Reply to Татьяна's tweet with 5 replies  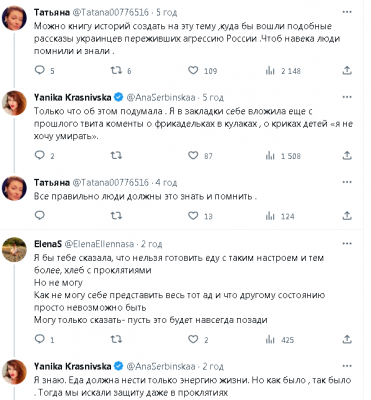click(x=40, y=70)
